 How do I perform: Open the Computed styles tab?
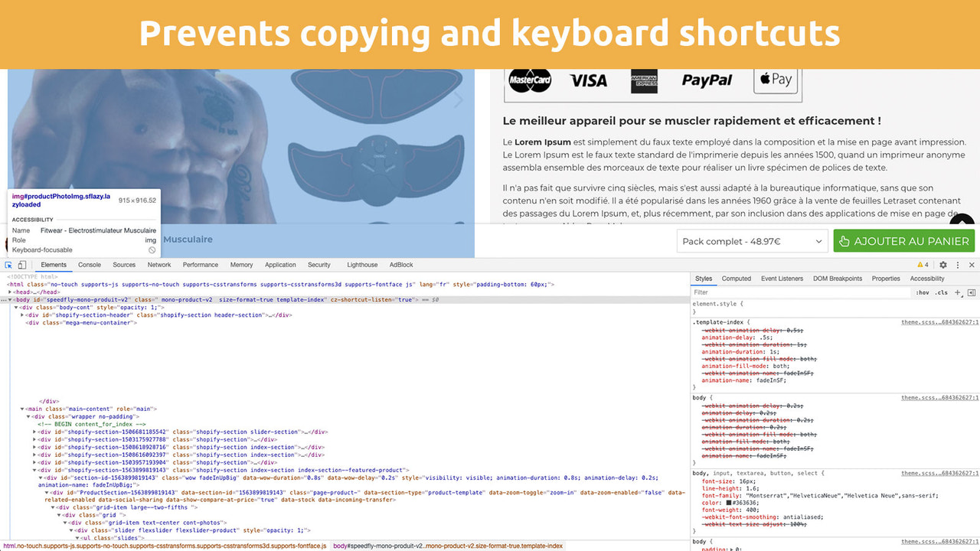click(736, 279)
